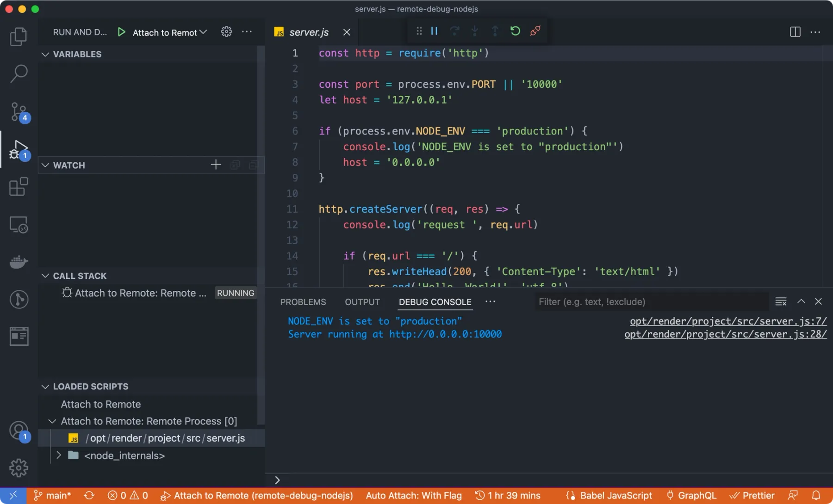Expand node_internals in Loaded Scripts
Screen dimensions: 833x504
[x=58, y=455]
